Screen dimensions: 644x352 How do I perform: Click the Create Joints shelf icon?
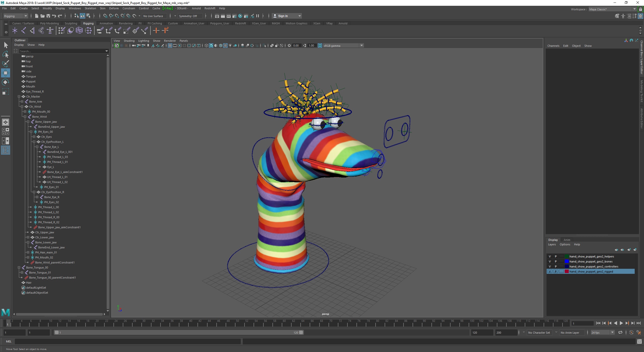(24, 31)
